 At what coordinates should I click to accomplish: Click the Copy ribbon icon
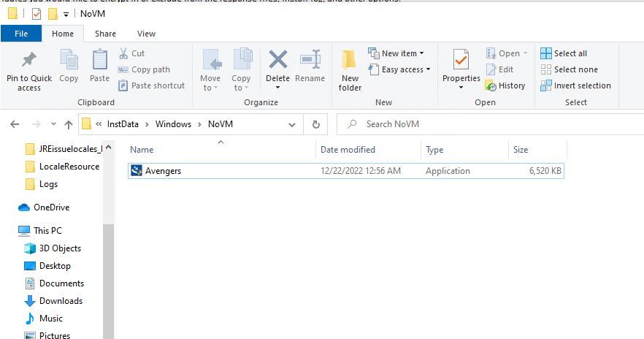(69, 60)
